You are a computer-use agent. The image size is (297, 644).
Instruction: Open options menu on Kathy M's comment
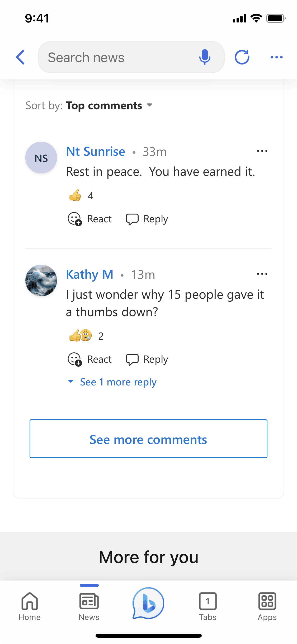(x=262, y=274)
